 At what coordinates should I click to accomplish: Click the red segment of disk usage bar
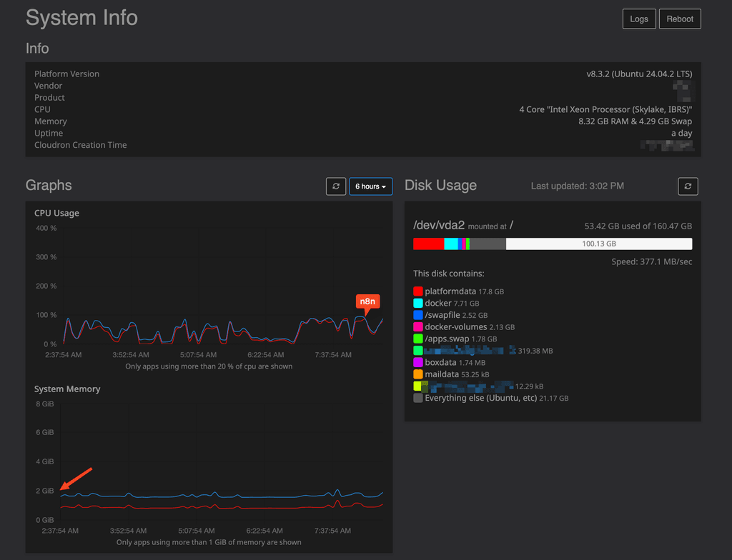429,244
